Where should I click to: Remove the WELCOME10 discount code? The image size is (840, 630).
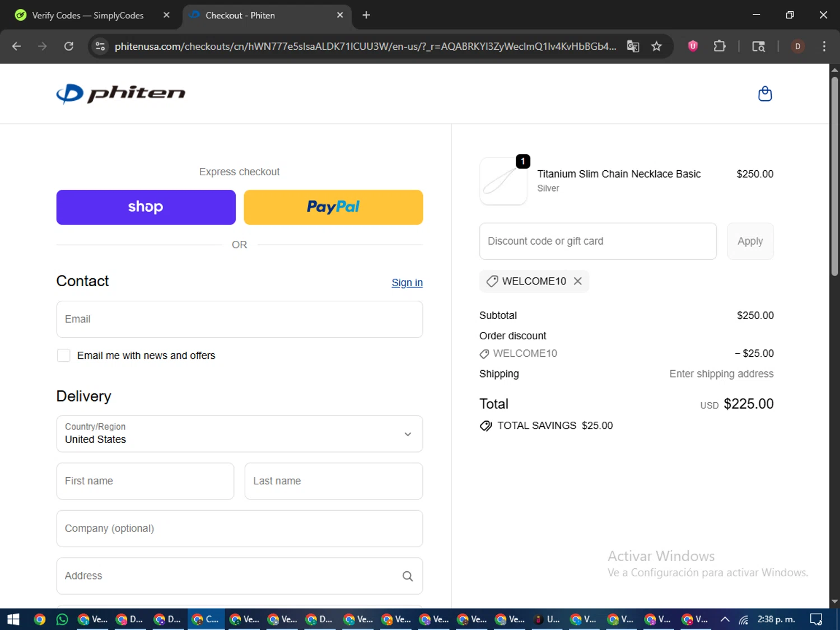point(578,281)
